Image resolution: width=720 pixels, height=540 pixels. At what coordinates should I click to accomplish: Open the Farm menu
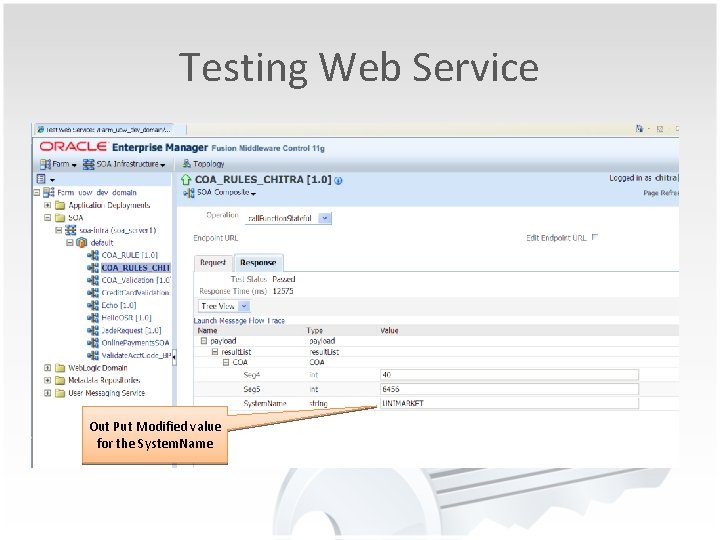pyautogui.click(x=58, y=164)
